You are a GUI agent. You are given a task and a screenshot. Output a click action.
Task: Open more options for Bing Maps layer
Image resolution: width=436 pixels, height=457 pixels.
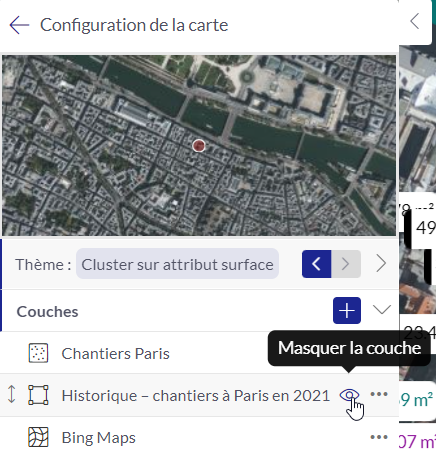[379, 437]
